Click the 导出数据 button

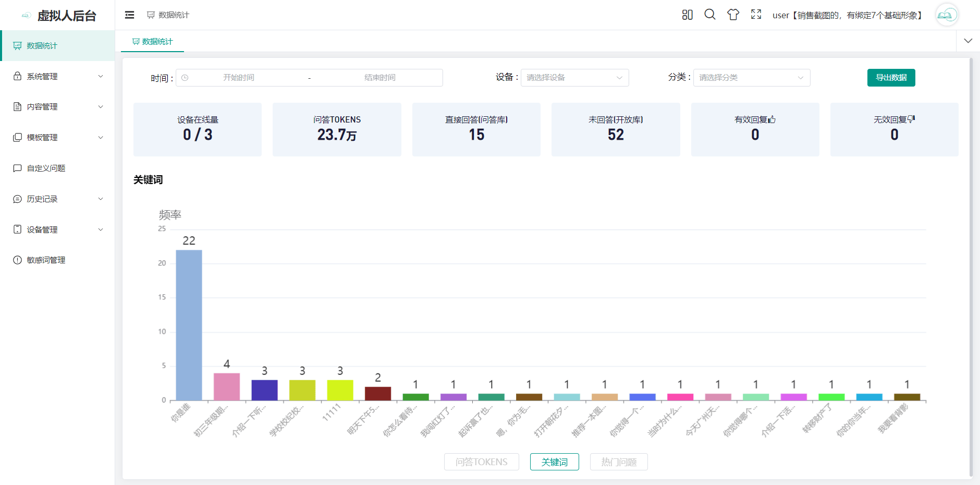[891, 78]
